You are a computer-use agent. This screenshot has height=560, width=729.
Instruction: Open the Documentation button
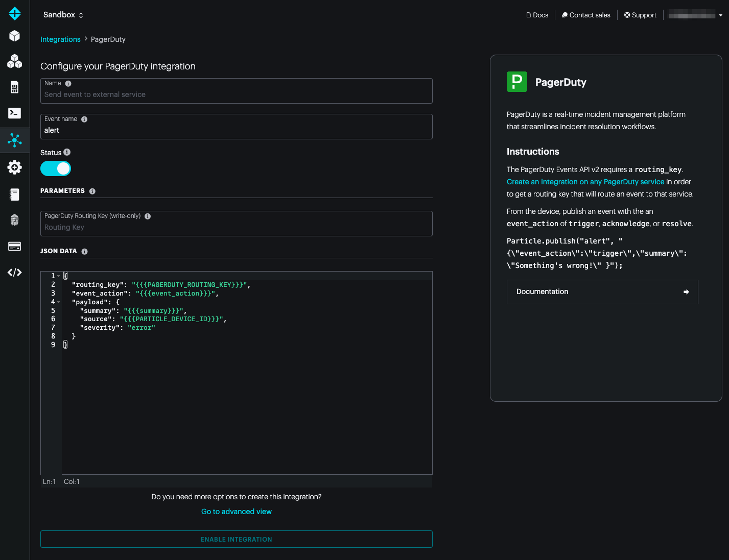(x=602, y=292)
